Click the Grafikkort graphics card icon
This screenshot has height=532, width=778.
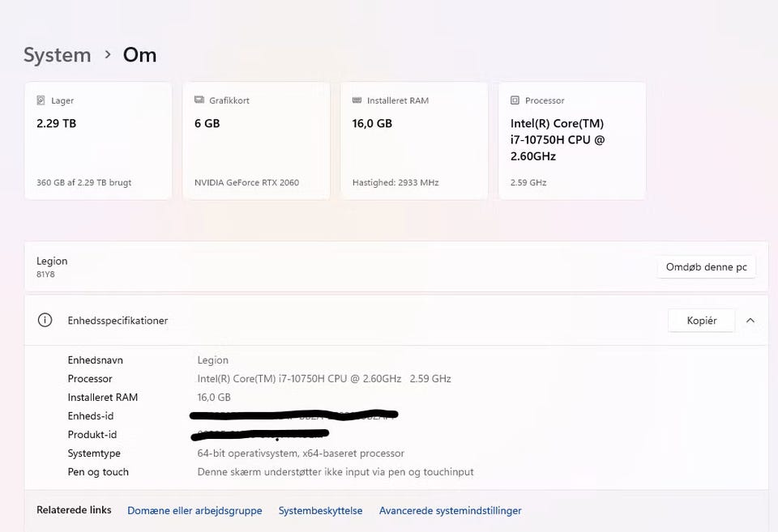[x=199, y=100]
